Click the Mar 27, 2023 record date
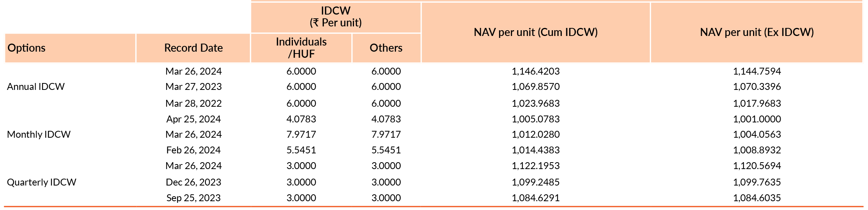The width and height of the screenshot is (868, 210). point(194,87)
